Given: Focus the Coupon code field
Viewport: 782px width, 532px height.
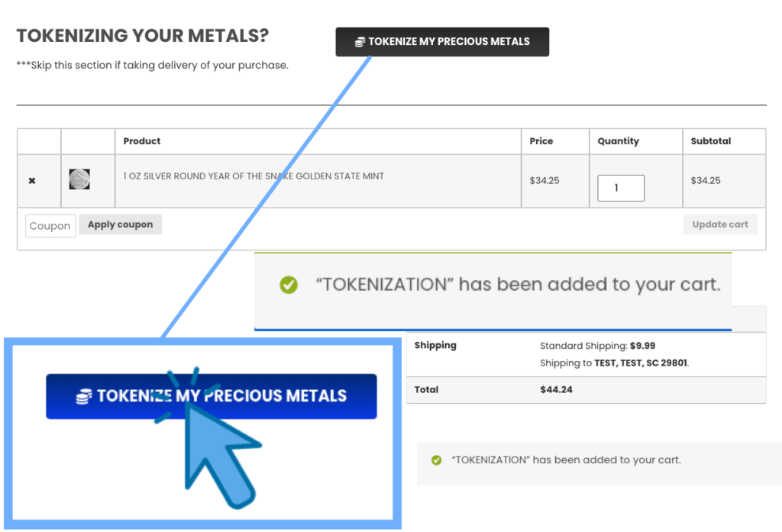Looking at the screenshot, I should 50,226.
